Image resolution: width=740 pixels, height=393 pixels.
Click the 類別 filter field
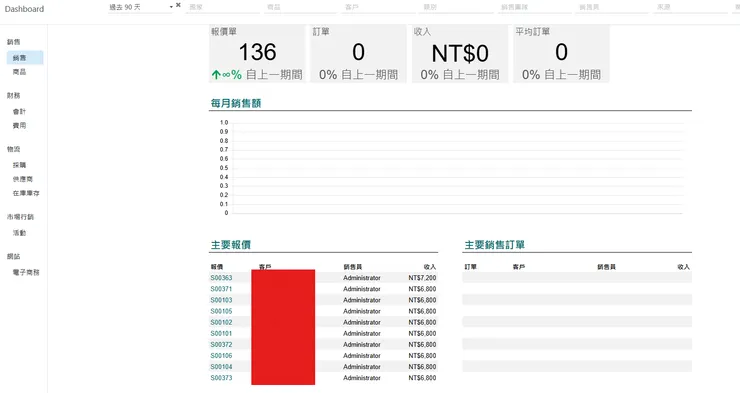coord(457,7)
